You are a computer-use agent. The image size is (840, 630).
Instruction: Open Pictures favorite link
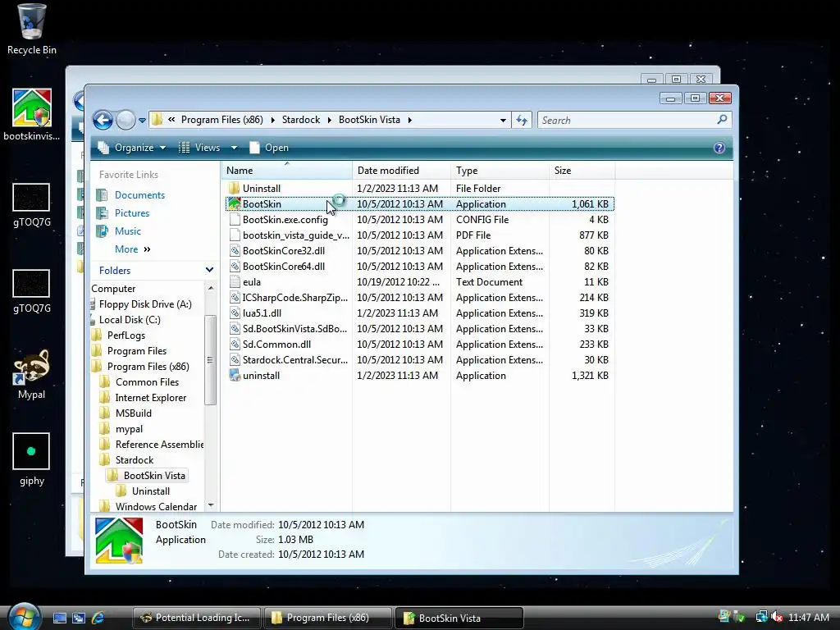click(x=132, y=213)
